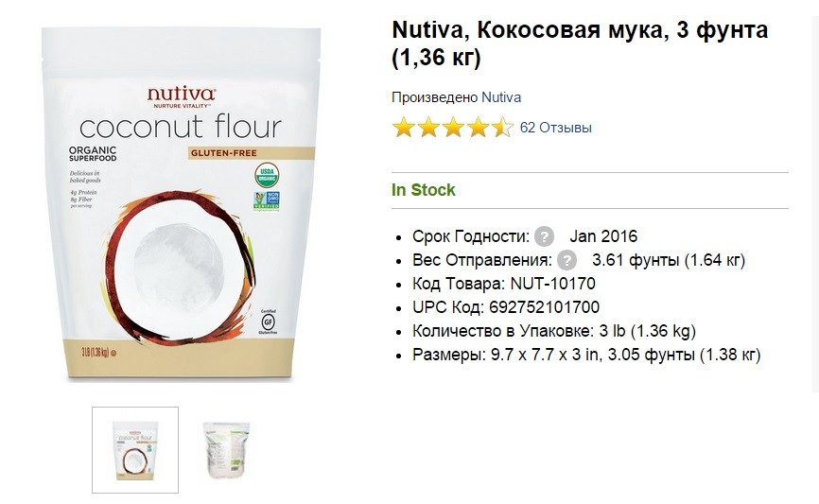
Task: Click the In Stock status text
Action: (x=424, y=190)
